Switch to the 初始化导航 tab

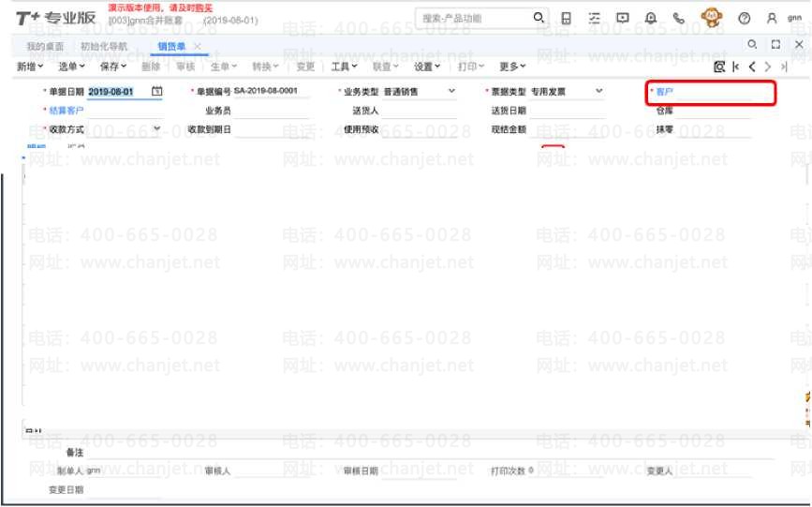(x=104, y=46)
